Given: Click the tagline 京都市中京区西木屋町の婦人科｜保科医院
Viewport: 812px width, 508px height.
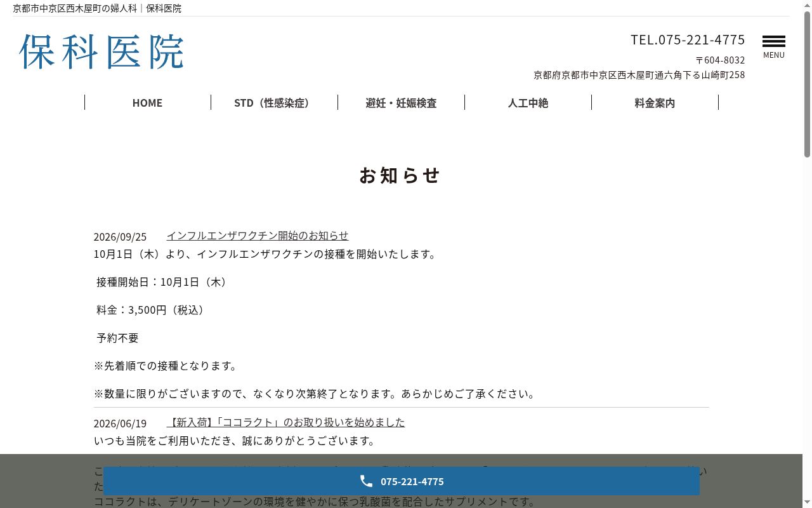Looking at the screenshot, I should [97, 8].
